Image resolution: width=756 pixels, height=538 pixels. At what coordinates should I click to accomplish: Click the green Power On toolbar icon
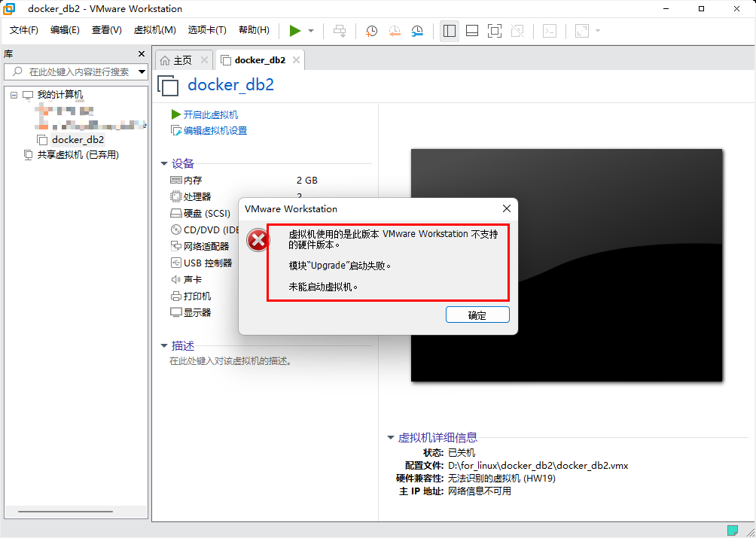point(294,31)
